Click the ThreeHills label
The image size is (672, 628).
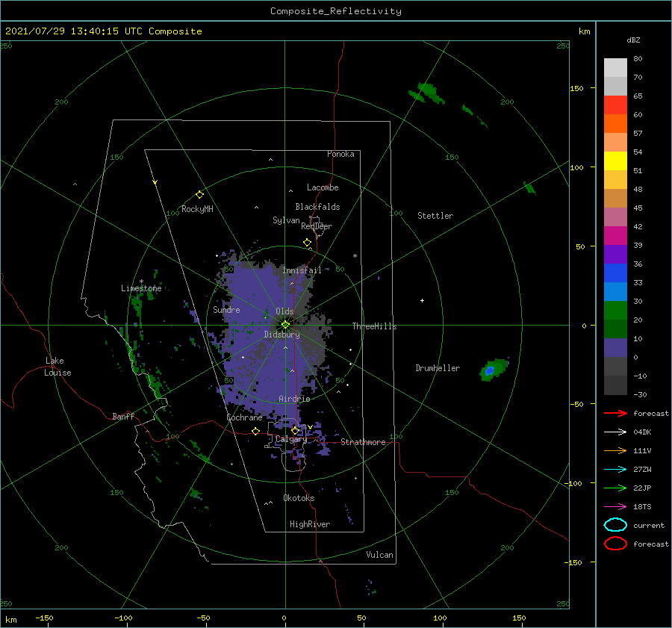click(374, 326)
